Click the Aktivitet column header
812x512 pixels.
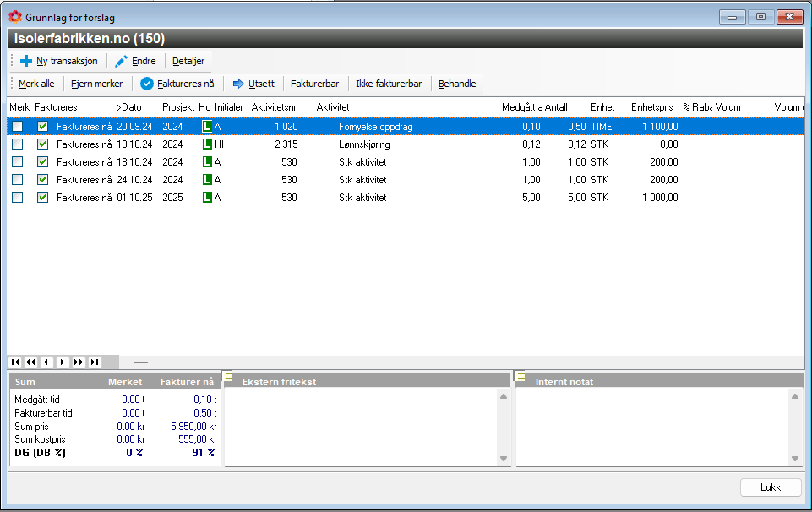[x=333, y=107]
